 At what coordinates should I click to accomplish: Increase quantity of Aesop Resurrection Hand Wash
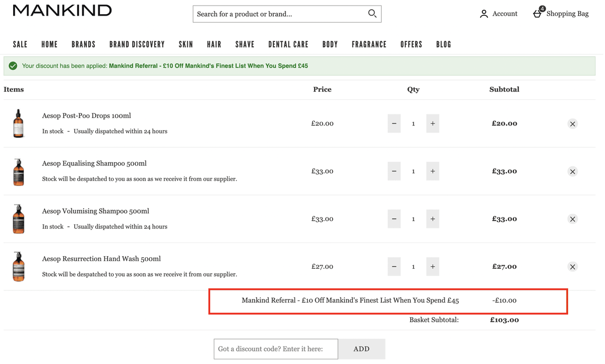433,267
